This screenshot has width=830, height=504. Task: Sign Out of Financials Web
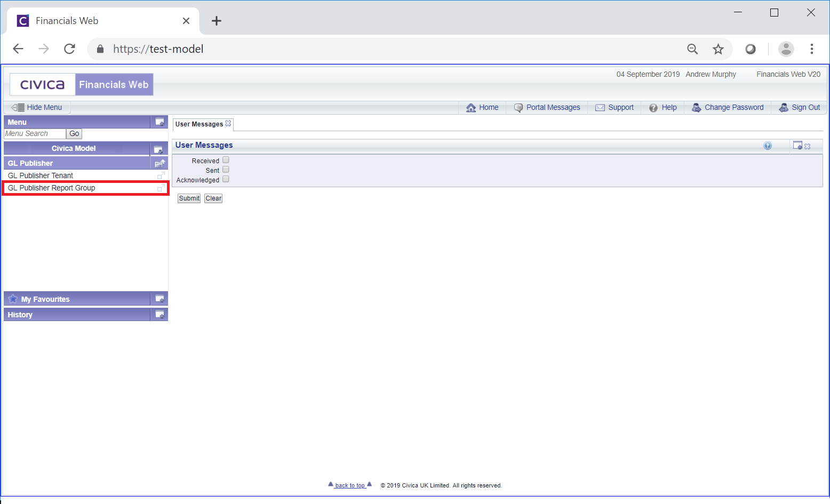[800, 107]
